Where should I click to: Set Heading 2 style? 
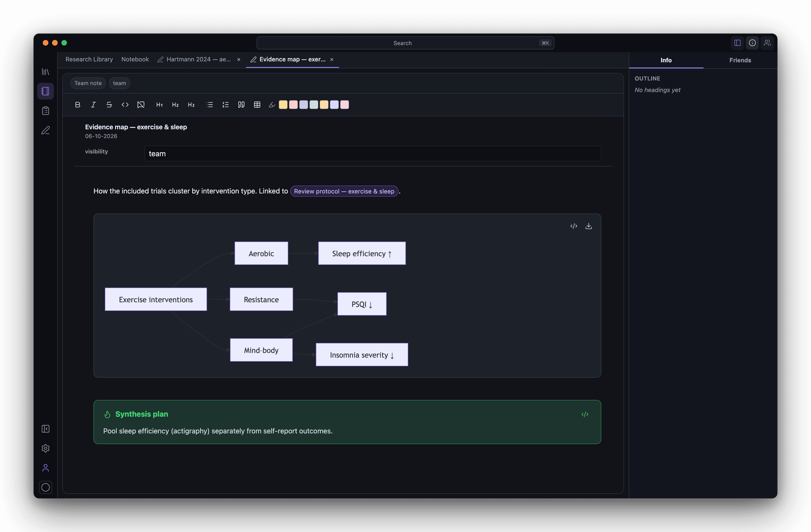[176, 105]
